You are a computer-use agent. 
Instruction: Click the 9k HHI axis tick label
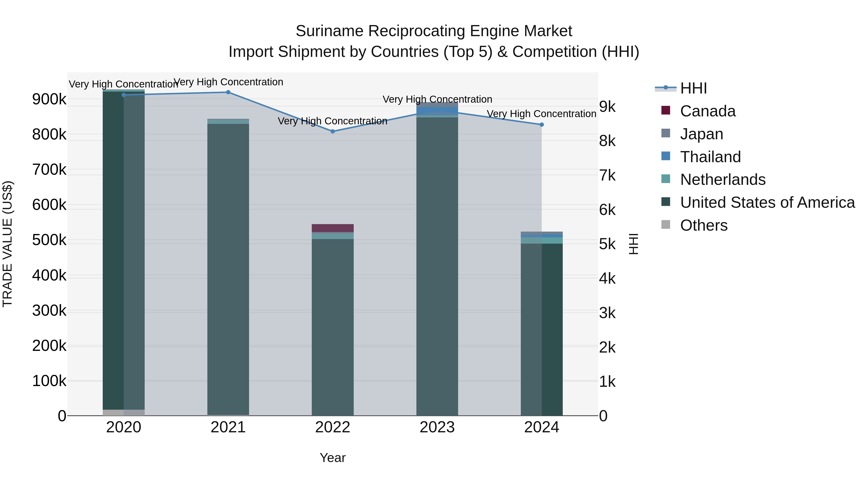607,107
